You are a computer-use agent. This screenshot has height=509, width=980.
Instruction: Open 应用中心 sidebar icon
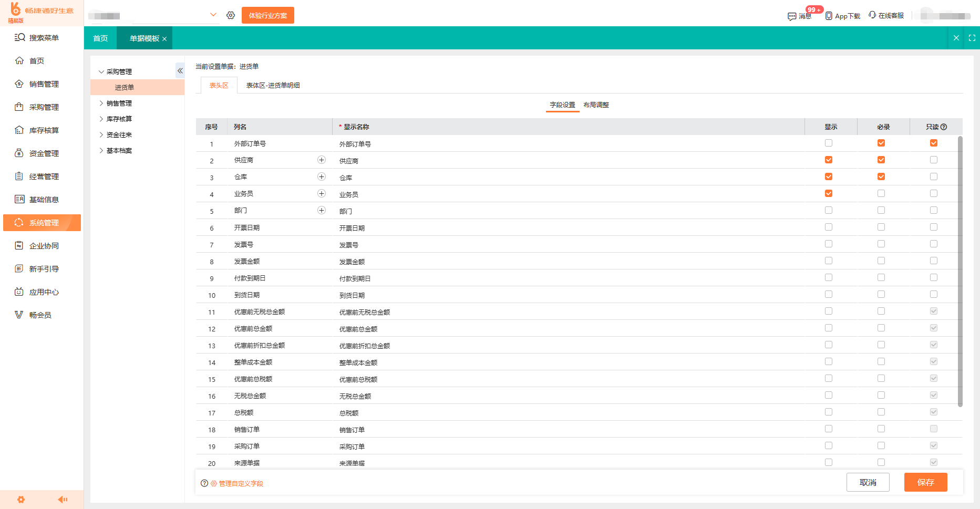click(x=19, y=292)
